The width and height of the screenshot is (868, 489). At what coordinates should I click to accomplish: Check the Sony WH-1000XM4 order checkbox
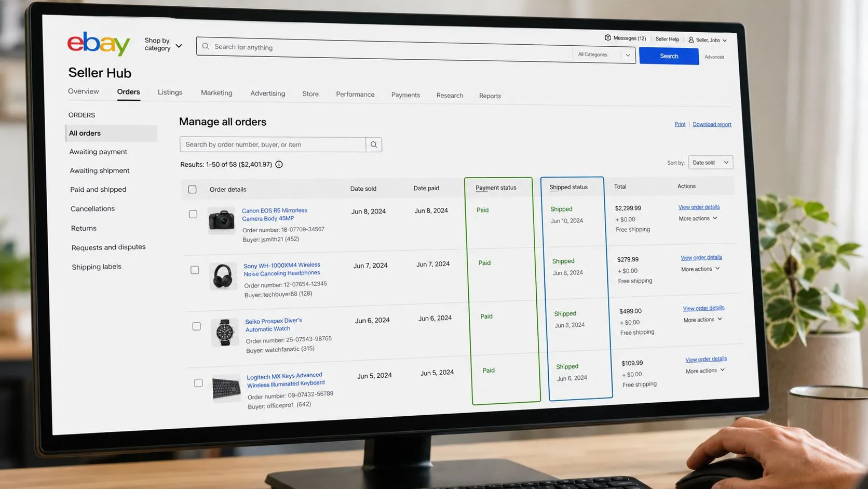195,270
